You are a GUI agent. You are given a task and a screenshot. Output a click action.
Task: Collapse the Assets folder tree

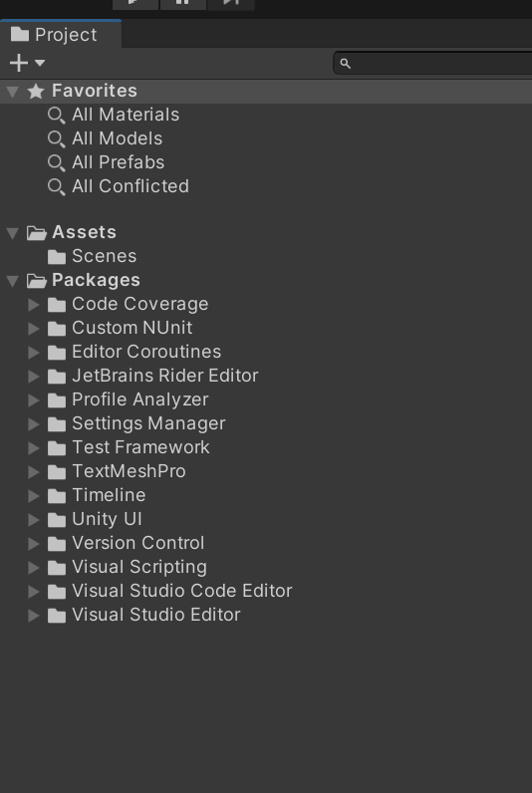tap(13, 233)
